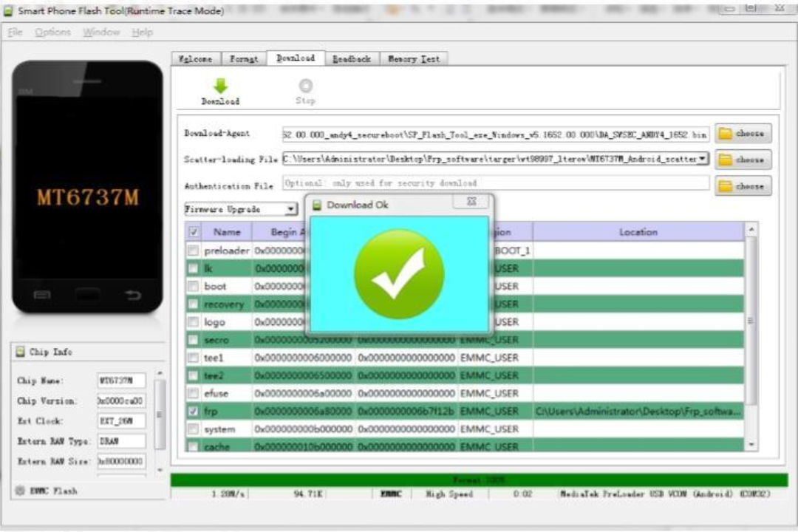Click the MT6737M phone preview image

tap(87, 187)
